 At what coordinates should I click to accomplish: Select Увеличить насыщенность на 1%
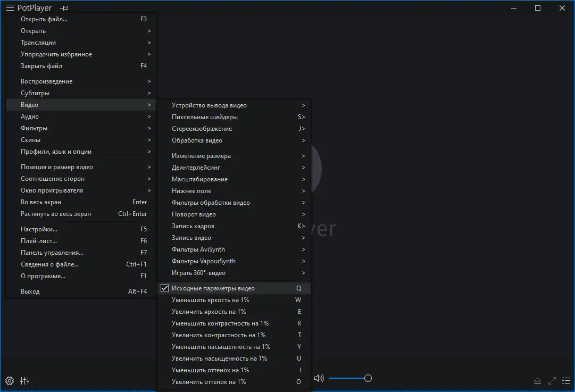click(234, 358)
